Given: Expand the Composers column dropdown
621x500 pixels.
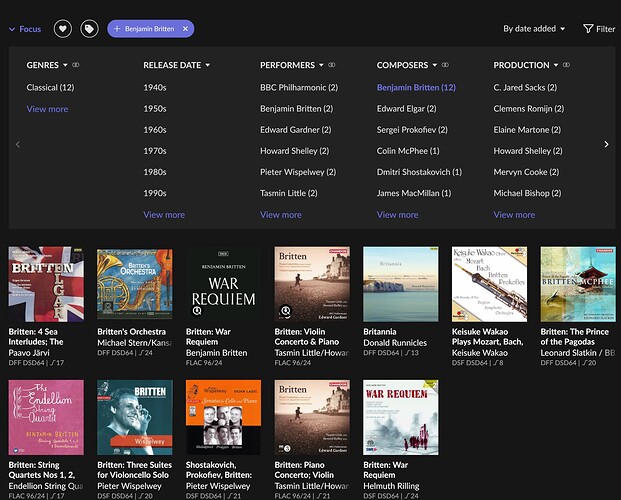Looking at the screenshot, I should 434,65.
